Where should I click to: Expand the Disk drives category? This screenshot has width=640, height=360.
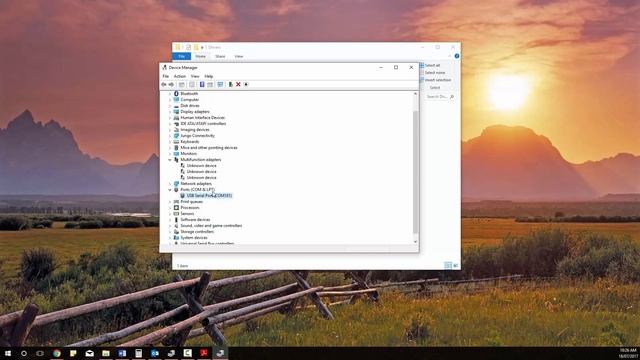170,106
